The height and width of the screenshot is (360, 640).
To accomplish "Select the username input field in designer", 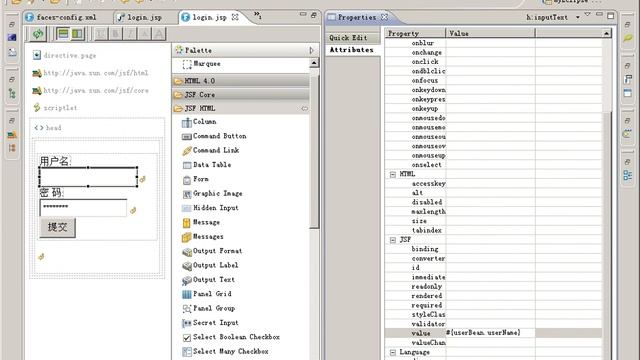I will click(x=88, y=176).
